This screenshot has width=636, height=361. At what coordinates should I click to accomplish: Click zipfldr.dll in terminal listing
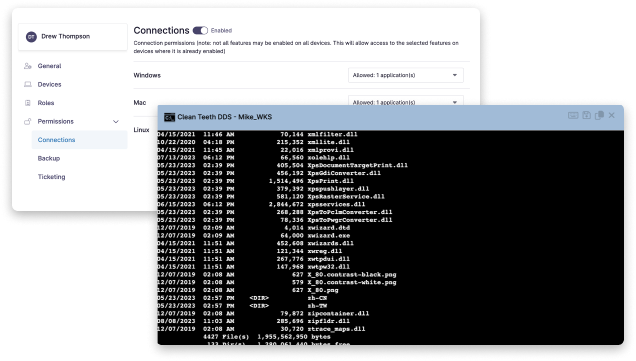[x=329, y=321]
